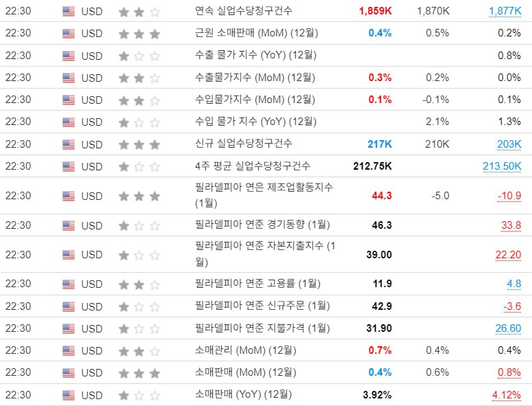The width and height of the screenshot is (532, 406).
Task: Open the 소매판매 (MoM) (12월) event
Action: click(x=245, y=372)
